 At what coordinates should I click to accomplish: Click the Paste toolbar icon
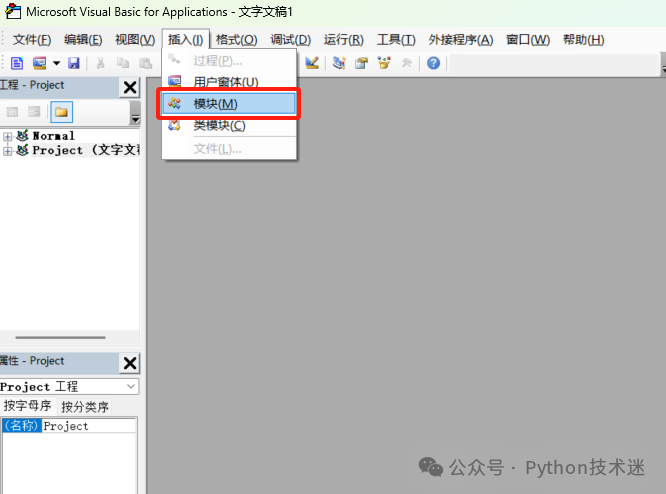pyautogui.click(x=145, y=63)
